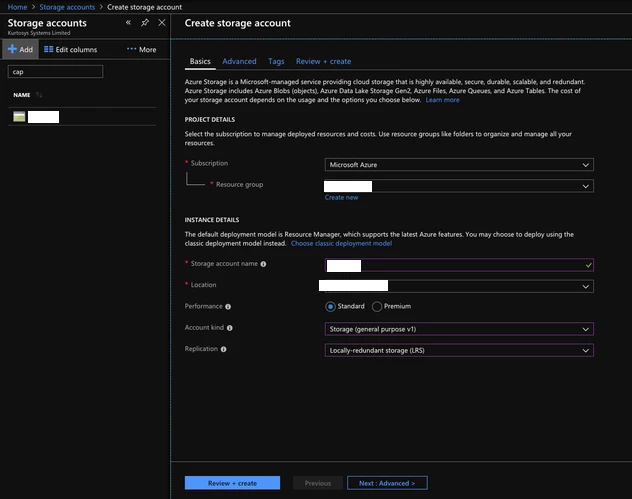Open the Subscription dropdown
Image resolution: width=632 pixels, height=499 pixels.
(459, 164)
